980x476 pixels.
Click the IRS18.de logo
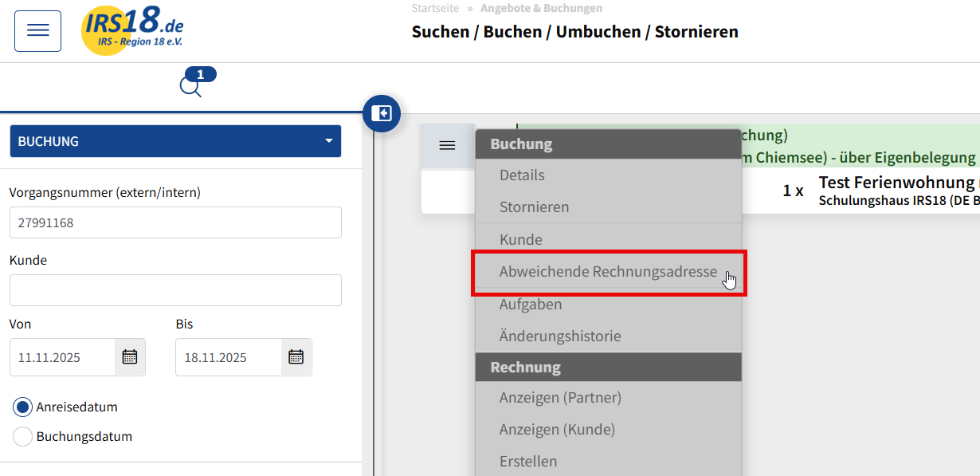132,31
